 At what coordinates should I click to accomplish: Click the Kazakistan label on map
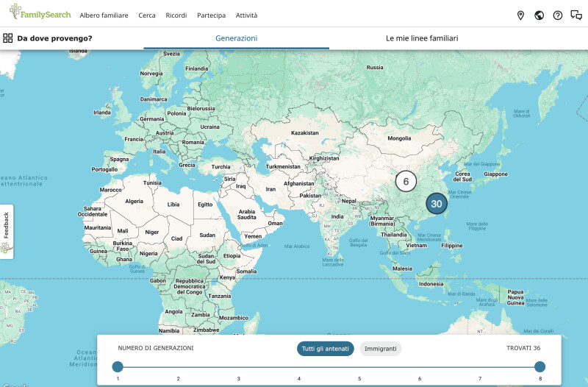[x=305, y=133]
